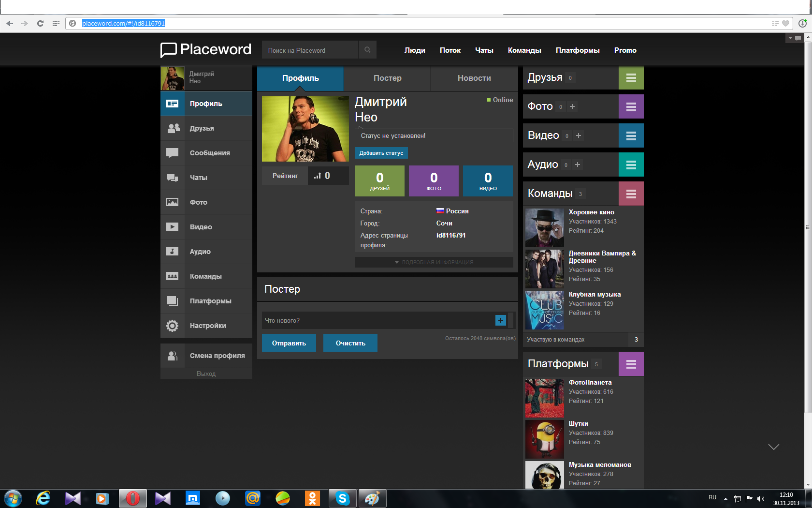Open Команды in the left sidebar
The image size is (812, 508).
(206, 276)
